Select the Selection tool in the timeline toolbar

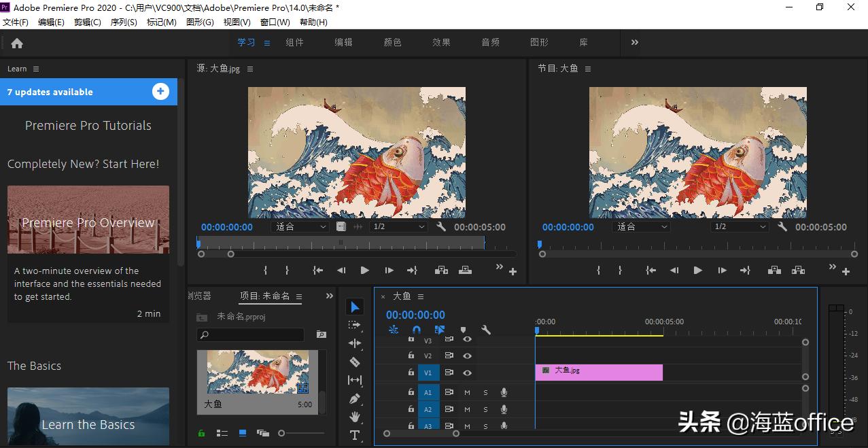[354, 306]
